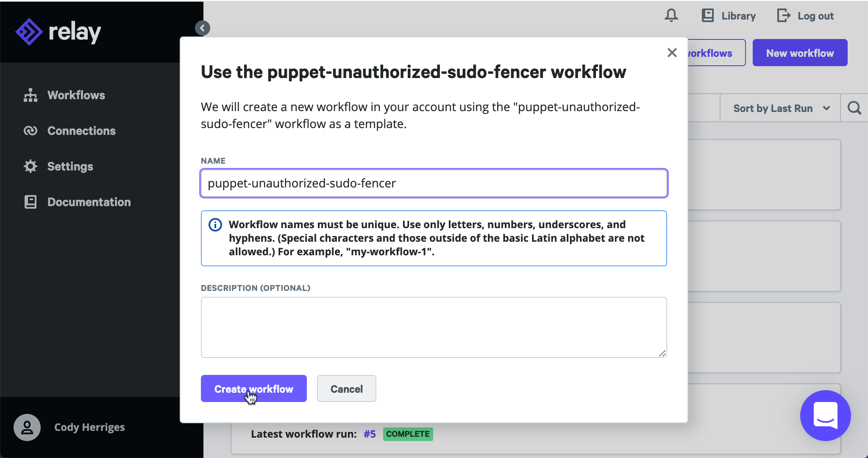
Task: Click the Cody Herriges avatar icon
Action: pyautogui.click(x=27, y=427)
